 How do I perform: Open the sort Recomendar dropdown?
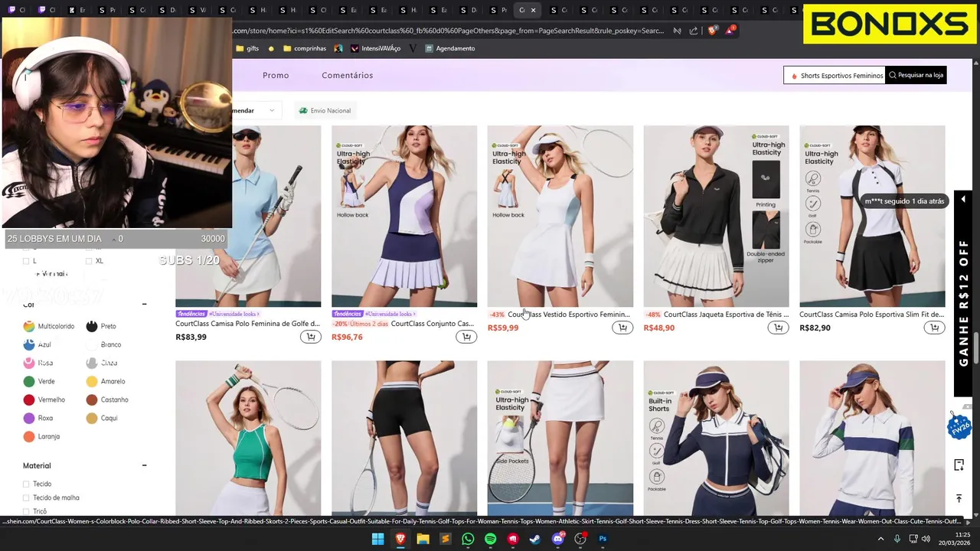click(x=256, y=111)
